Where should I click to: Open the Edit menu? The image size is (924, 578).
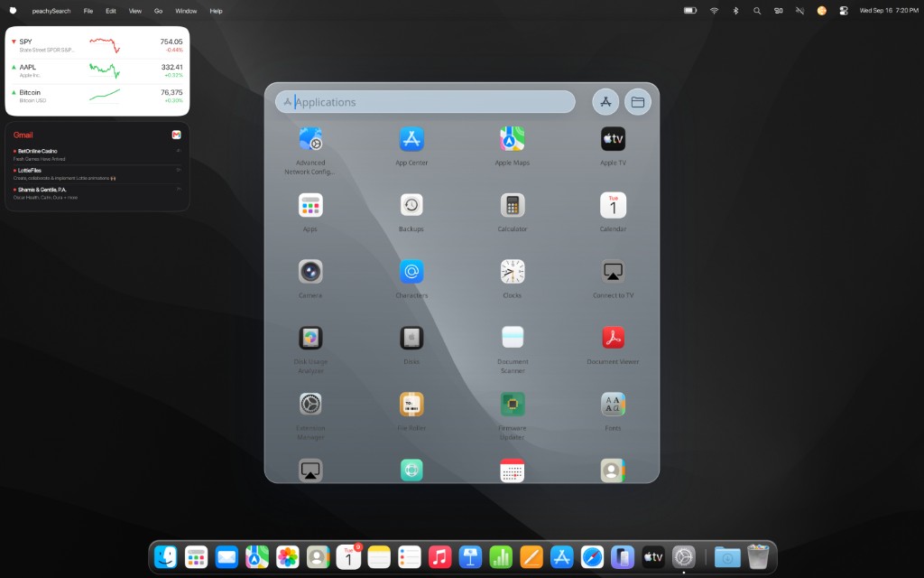point(111,11)
